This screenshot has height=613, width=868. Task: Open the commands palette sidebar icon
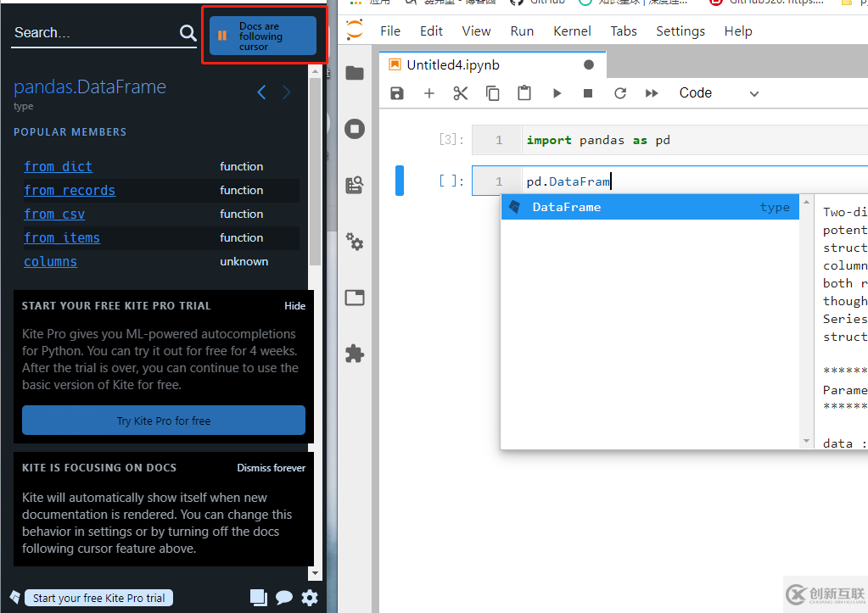(355, 185)
